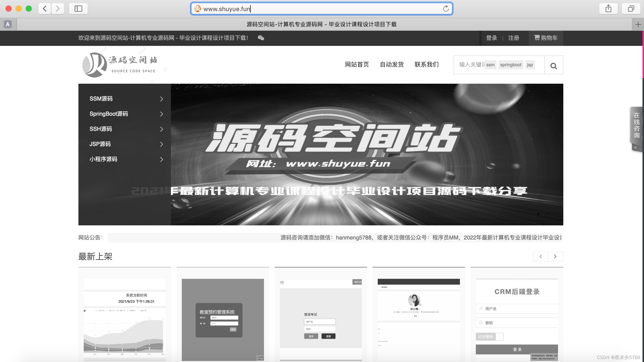Click the 注册 register link

coord(513,38)
